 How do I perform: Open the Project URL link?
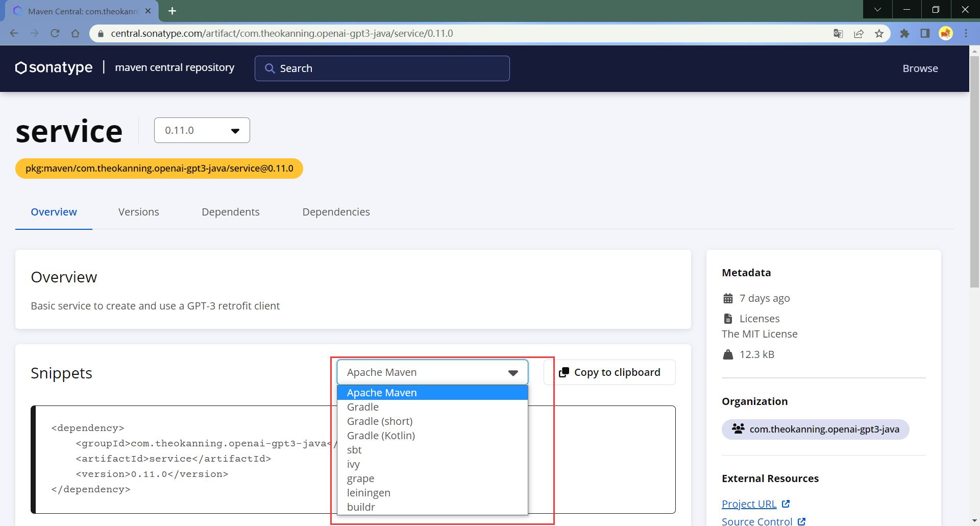pos(749,504)
